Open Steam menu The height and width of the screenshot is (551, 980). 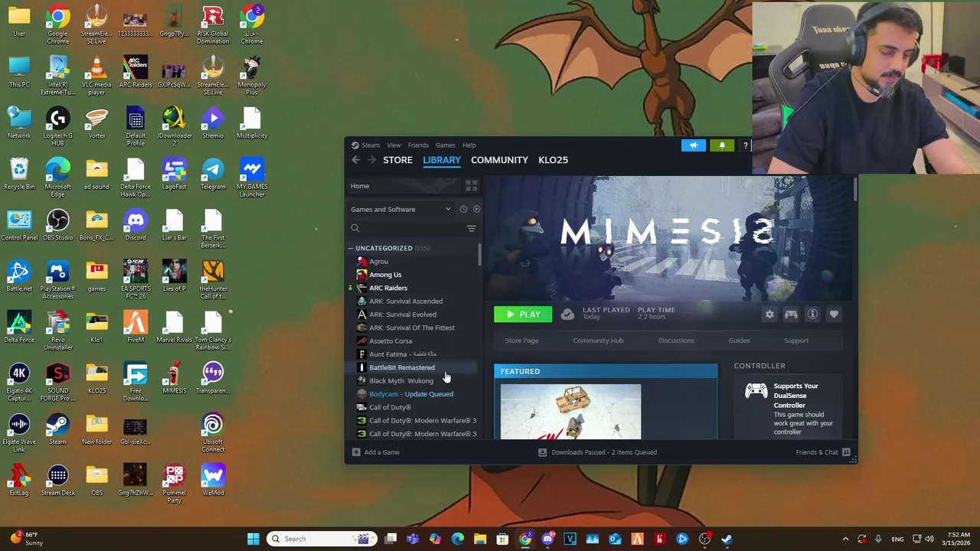click(371, 145)
